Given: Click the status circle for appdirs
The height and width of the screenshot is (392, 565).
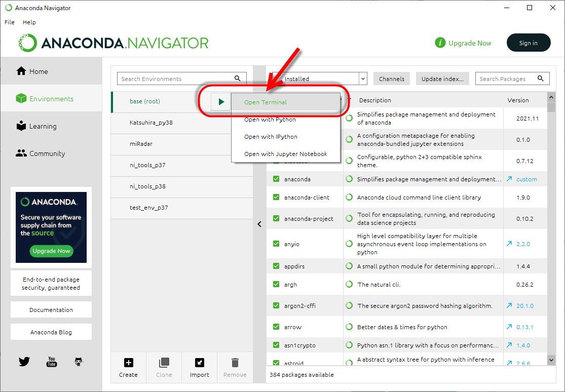Looking at the screenshot, I should [x=349, y=266].
